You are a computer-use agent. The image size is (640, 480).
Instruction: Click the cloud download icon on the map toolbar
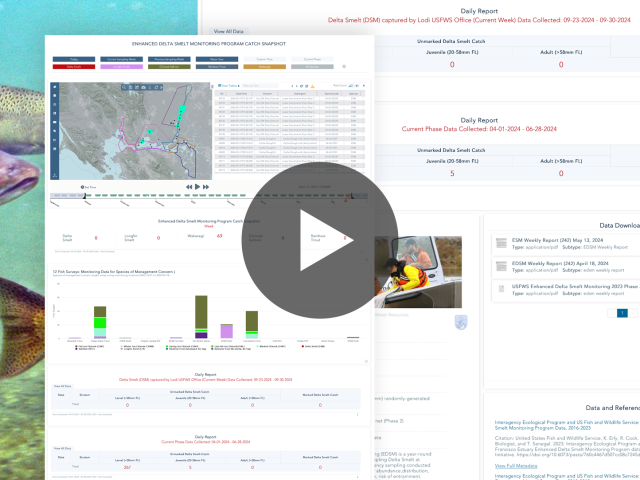tap(143, 87)
